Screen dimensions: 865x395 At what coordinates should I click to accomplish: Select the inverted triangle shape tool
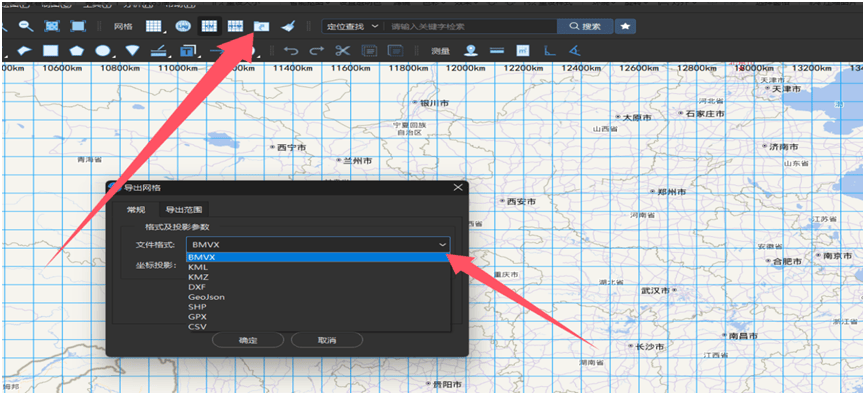132,51
